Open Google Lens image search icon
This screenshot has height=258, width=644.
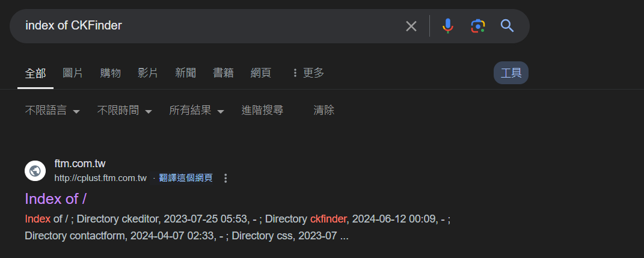point(477,26)
